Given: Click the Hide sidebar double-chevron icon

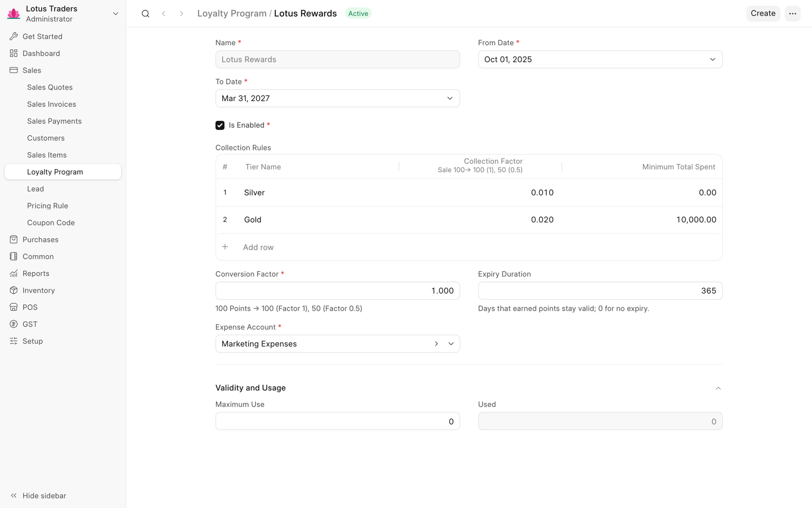Looking at the screenshot, I should tap(14, 496).
